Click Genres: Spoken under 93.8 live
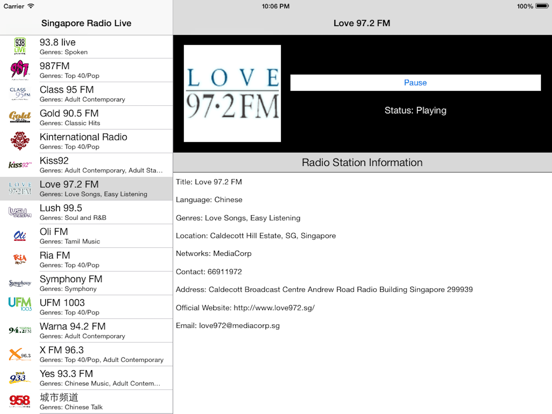The image size is (552, 414). (x=64, y=52)
